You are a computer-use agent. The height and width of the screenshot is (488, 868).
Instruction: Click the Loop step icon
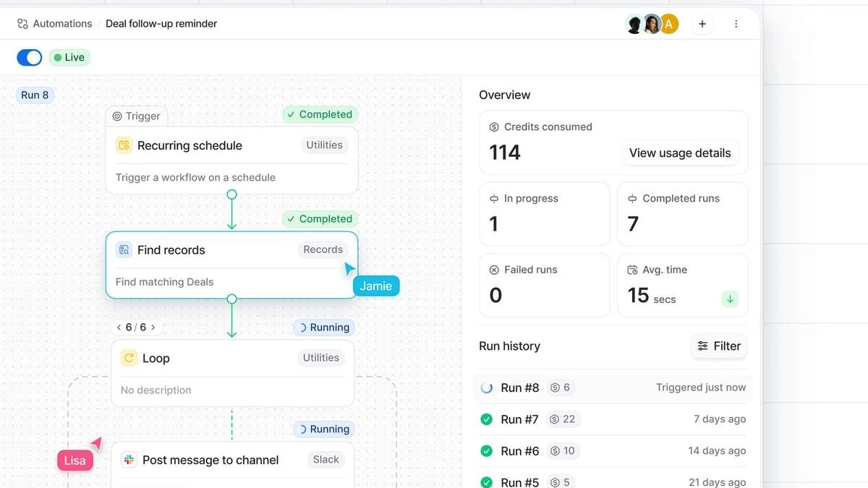(129, 358)
